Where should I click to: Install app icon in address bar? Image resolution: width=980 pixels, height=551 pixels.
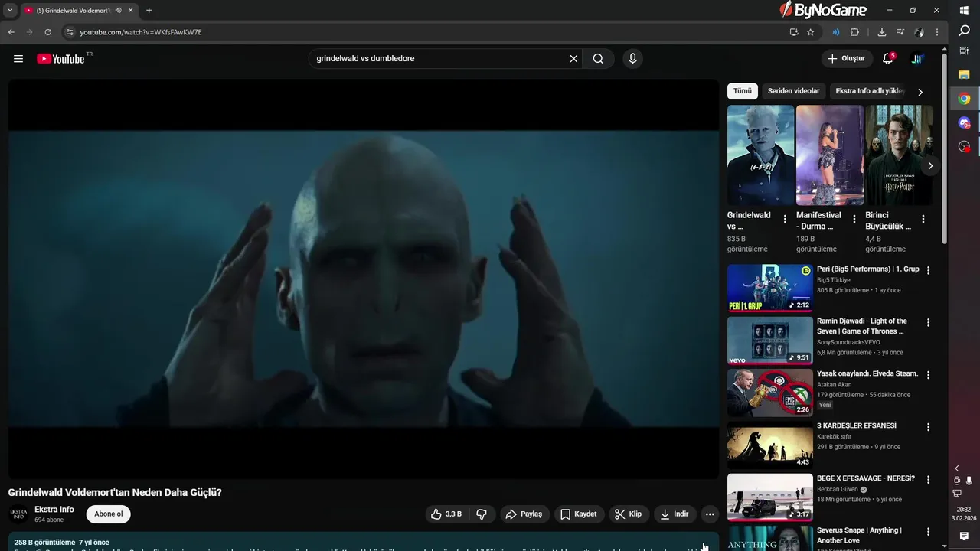click(x=794, y=32)
